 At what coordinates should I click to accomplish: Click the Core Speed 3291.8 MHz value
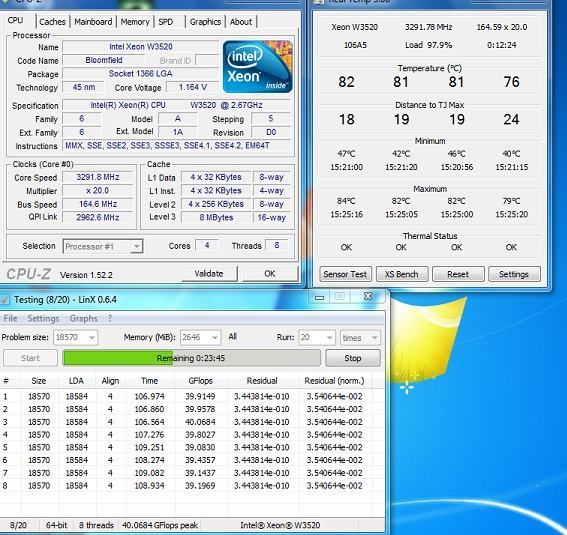pyautogui.click(x=98, y=177)
